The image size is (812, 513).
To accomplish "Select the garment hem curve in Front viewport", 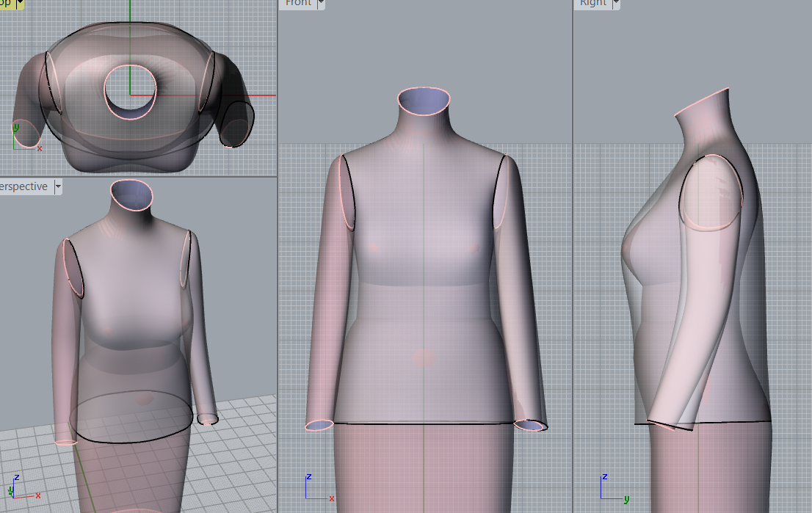I will point(424,423).
